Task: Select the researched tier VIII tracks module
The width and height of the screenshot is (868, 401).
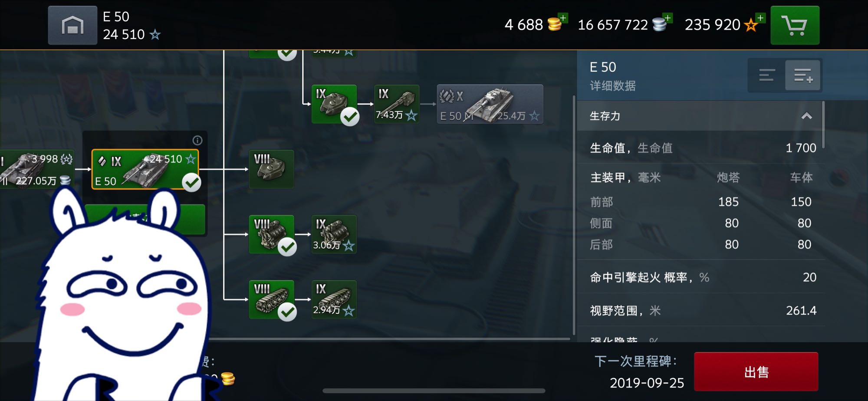Action: [x=272, y=299]
